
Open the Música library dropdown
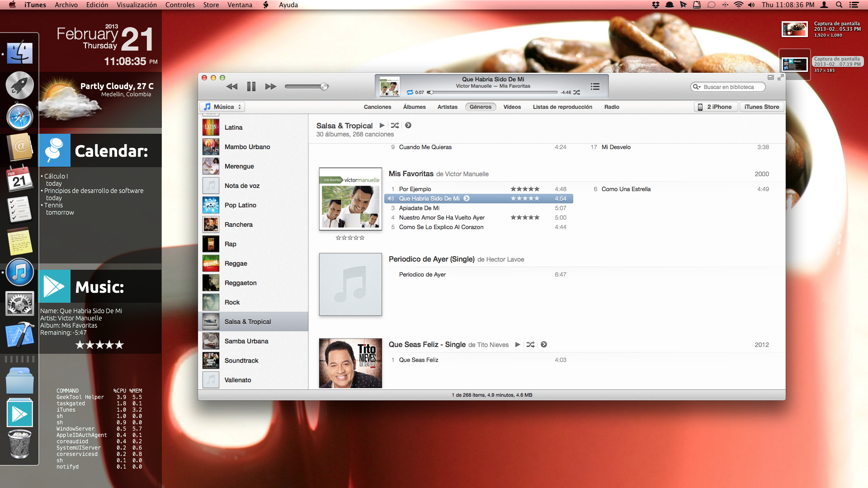pyautogui.click(x=222, y=107)
